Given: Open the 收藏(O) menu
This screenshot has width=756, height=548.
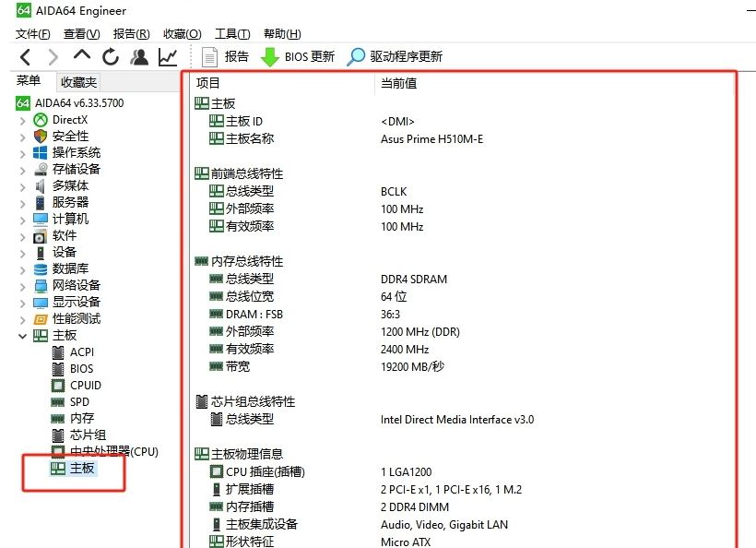Looking at the screenshot, I should 183,34.
